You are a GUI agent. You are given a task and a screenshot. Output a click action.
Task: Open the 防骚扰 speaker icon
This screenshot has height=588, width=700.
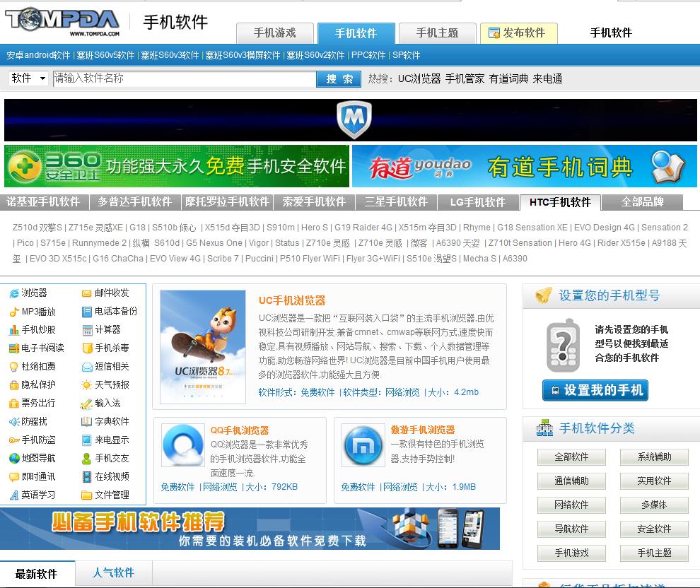click(x=14, y=422)
